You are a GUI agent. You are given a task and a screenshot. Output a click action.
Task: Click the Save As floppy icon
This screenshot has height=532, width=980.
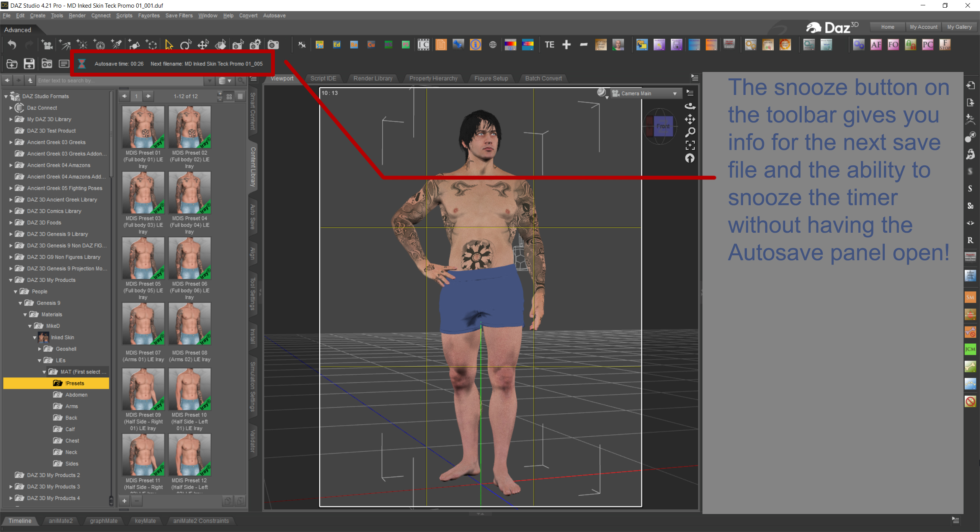29,64
